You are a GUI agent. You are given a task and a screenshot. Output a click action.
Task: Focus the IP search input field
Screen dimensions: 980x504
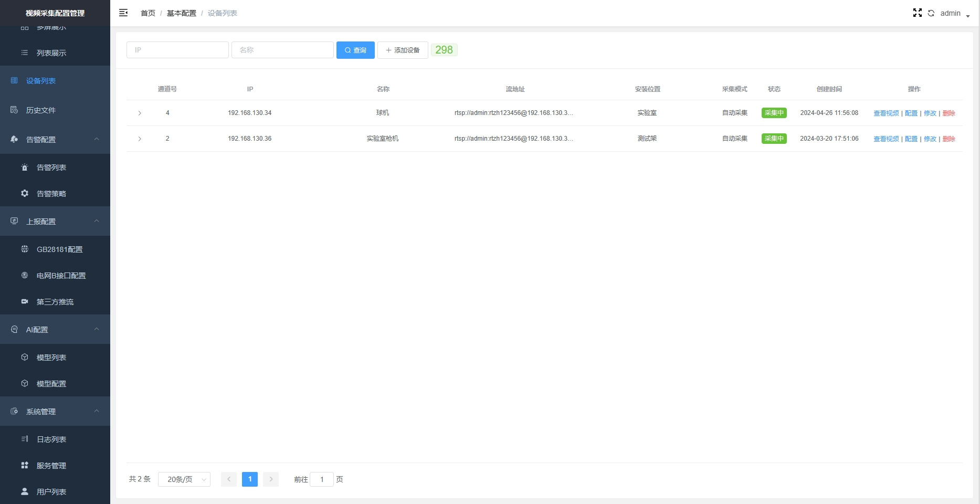[177, 50]
